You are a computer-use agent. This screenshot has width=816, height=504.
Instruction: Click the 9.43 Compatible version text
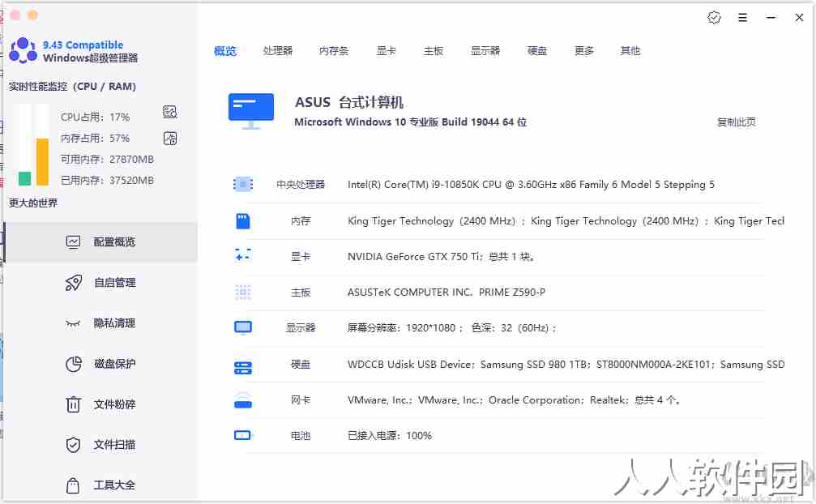pyautogui.click(x=83, y=45)
